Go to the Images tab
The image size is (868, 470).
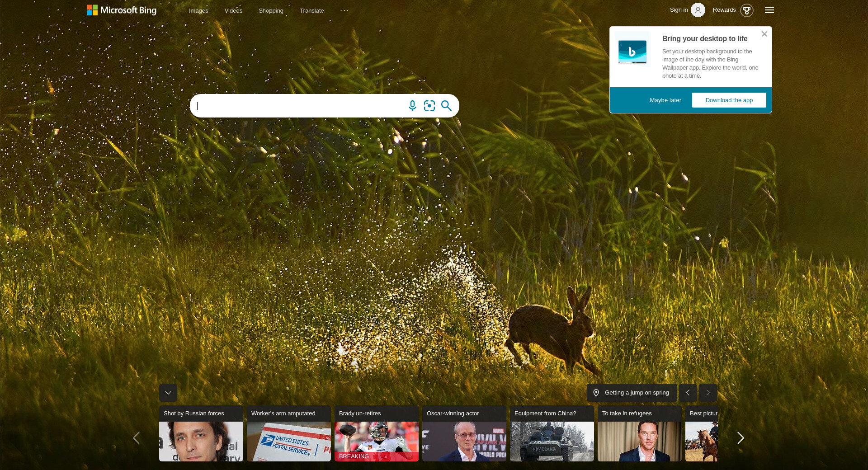click(x=198, y=10)
